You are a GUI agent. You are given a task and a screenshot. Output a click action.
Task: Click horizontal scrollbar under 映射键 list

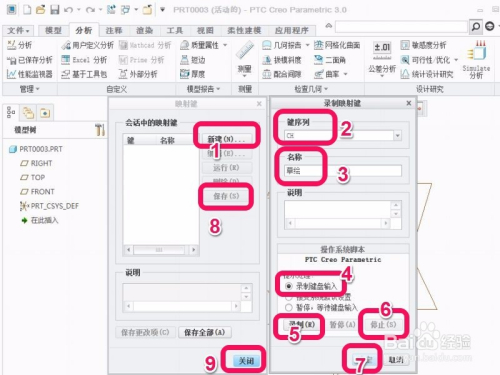[x=161, y=250]
